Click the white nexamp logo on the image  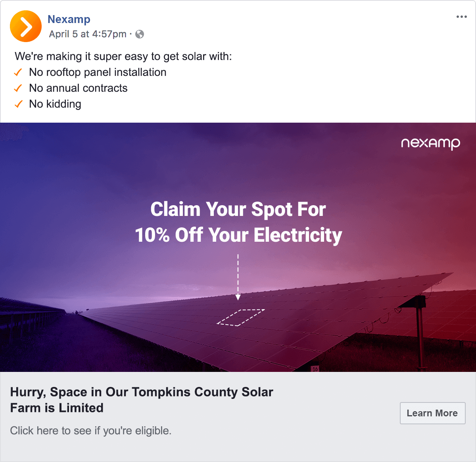(430, 144)
